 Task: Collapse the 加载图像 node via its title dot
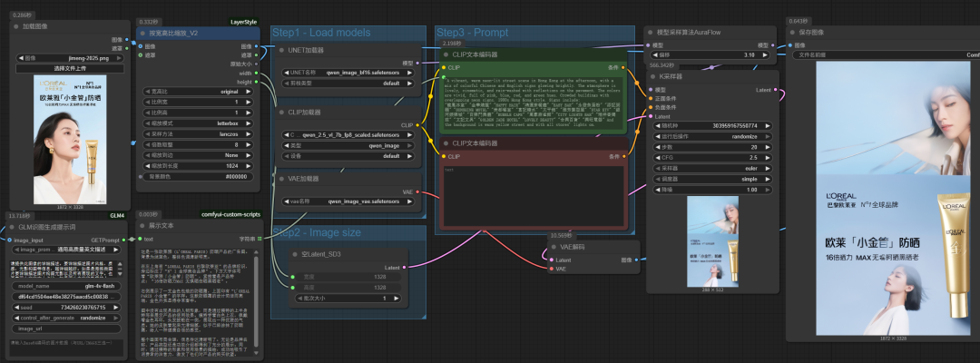(17, 27)
